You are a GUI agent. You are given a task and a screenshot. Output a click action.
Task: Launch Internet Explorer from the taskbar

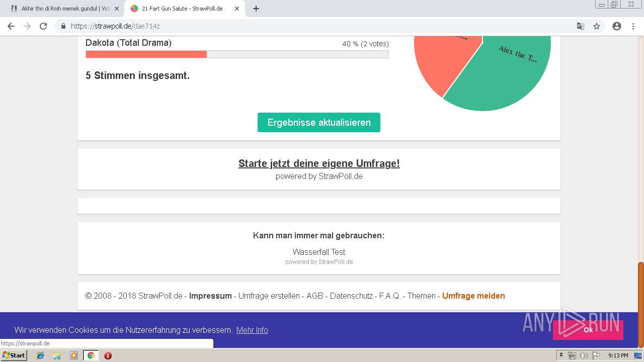point(40,355)
